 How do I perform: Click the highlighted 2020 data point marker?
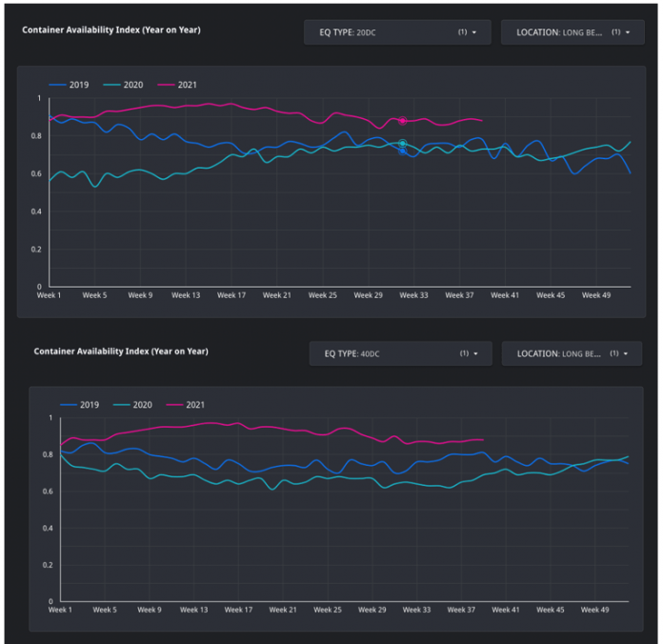click(x=403, y=143)
